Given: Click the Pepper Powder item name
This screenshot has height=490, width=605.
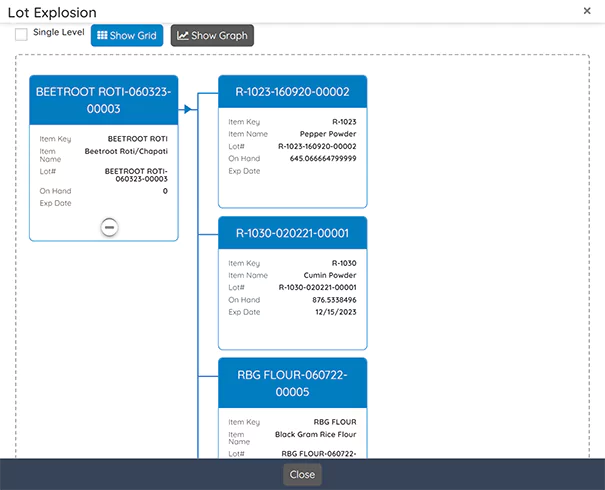Looking at the screenshot, I should (327, 134).
